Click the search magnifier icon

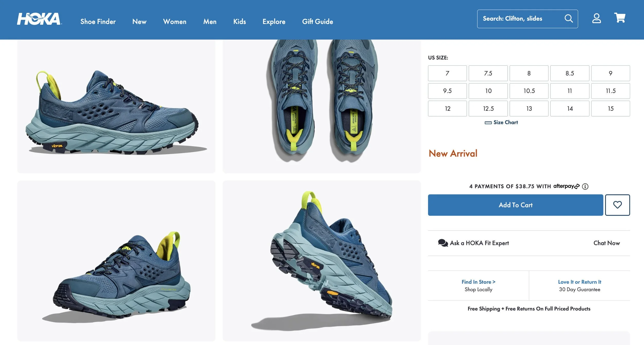point(569,19)
